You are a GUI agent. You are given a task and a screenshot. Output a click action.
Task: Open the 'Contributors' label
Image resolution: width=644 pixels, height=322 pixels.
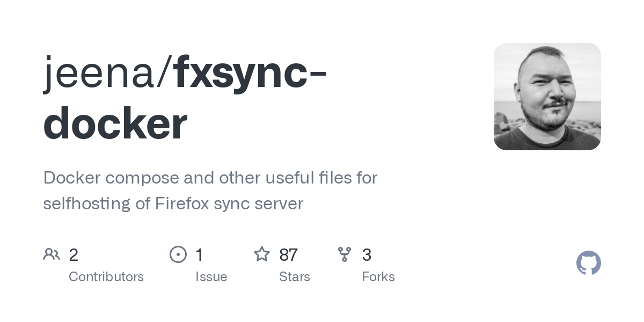point(106,277)
